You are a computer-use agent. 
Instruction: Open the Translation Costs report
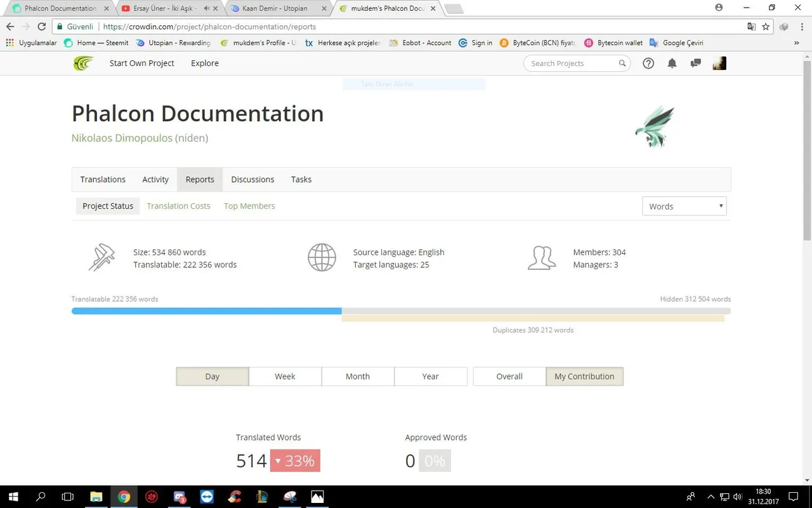tap(178, 206)
